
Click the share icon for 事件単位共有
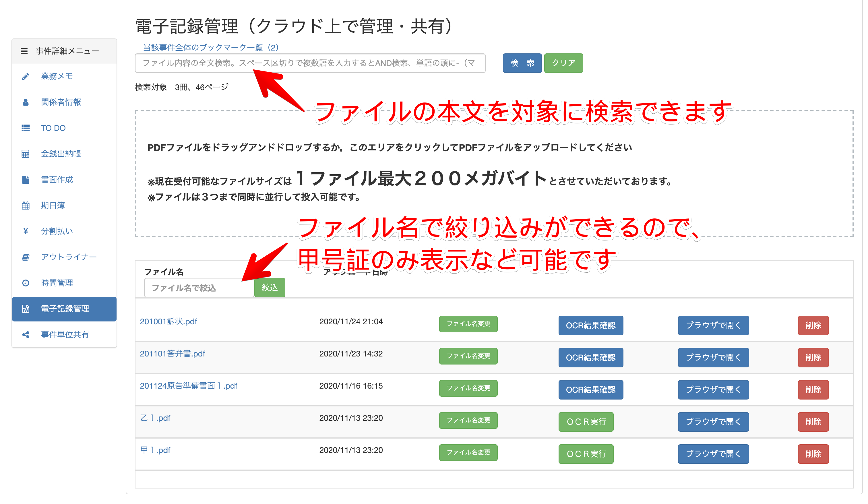(x=26, y=335)
